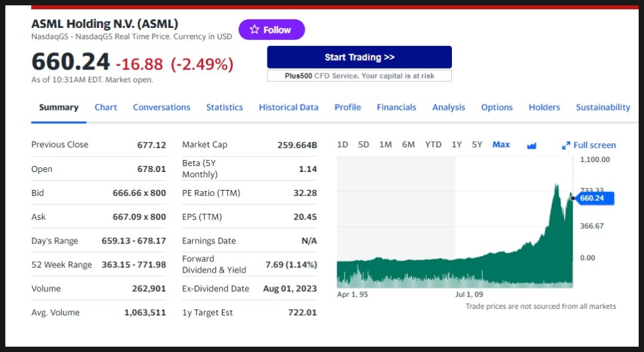Click Forward Dividend & Yield value 7.69 (1.14%)
The height and width of the screenshot is (352, 644).
click(x=291, y=265)
